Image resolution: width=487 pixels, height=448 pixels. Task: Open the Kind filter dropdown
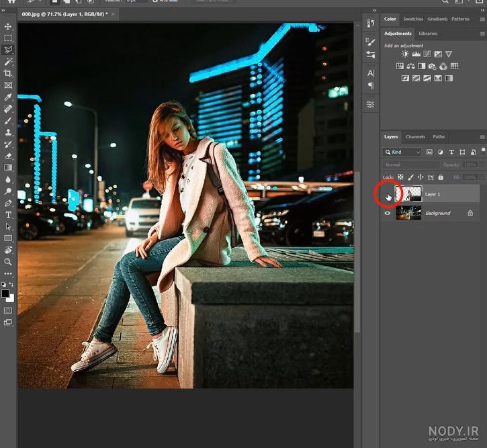coord(402,152)
